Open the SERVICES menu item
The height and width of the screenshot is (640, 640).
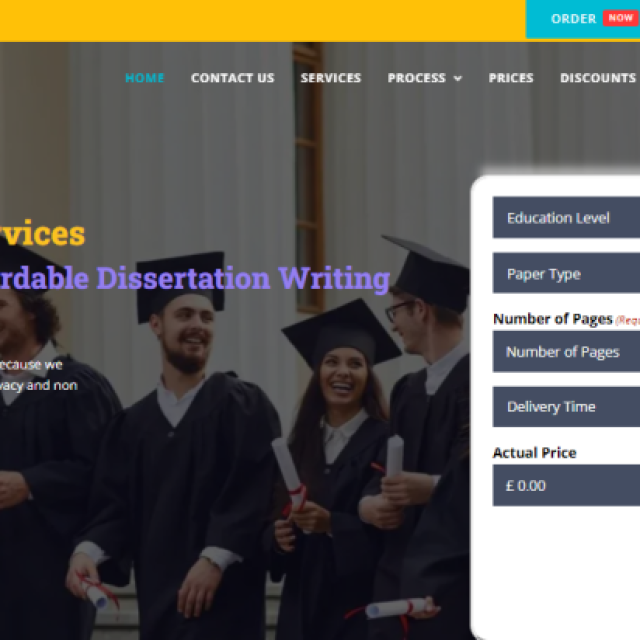click(x=331, y=78)
